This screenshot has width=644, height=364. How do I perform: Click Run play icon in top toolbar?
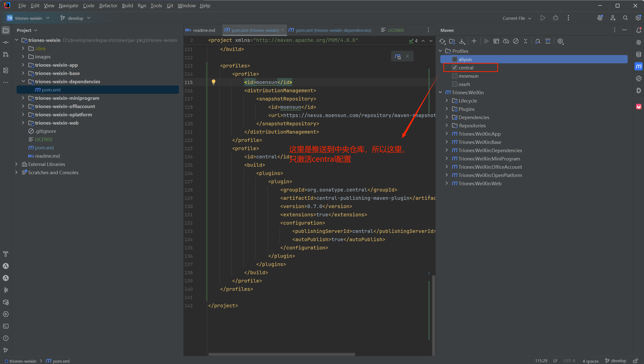pos(543,18)
